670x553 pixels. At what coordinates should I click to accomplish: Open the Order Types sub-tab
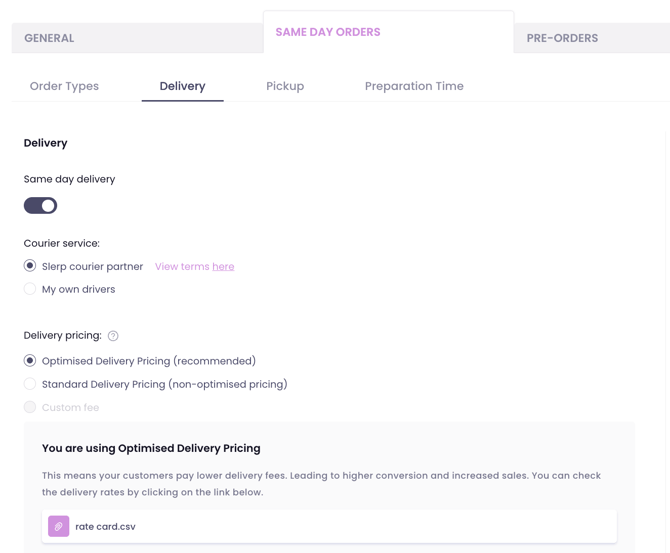[64, 86]
